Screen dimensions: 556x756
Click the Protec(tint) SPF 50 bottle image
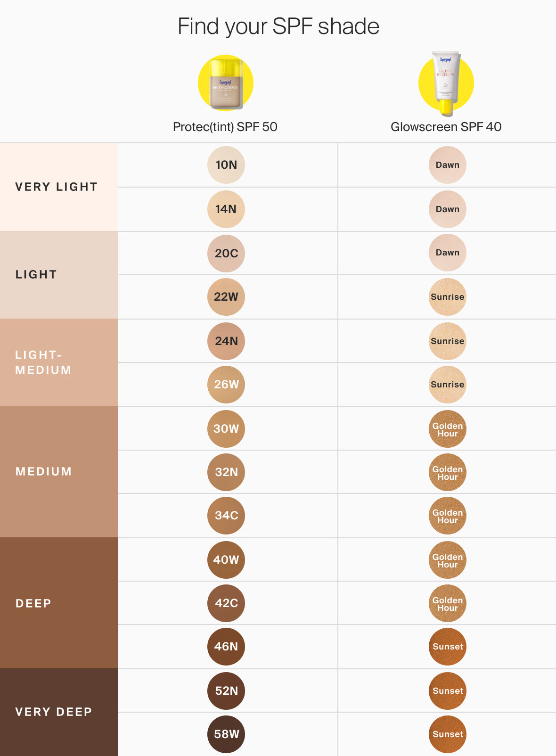226,83
